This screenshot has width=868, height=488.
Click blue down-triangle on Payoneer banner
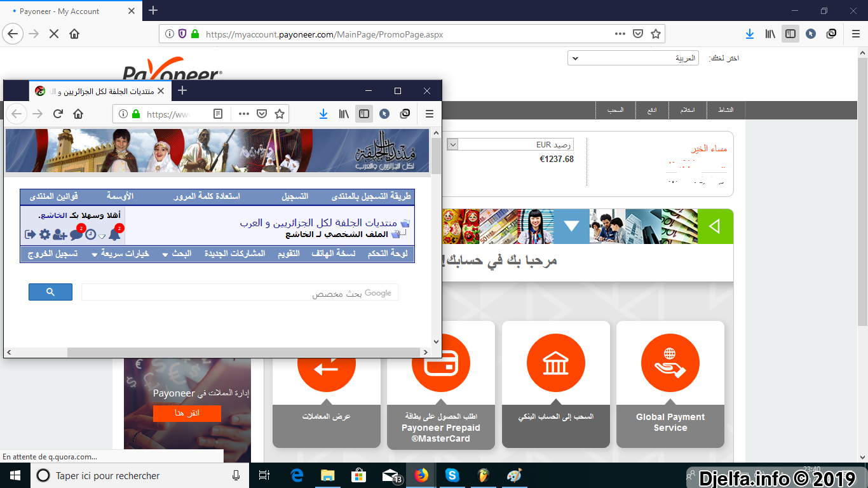point(572,226)
